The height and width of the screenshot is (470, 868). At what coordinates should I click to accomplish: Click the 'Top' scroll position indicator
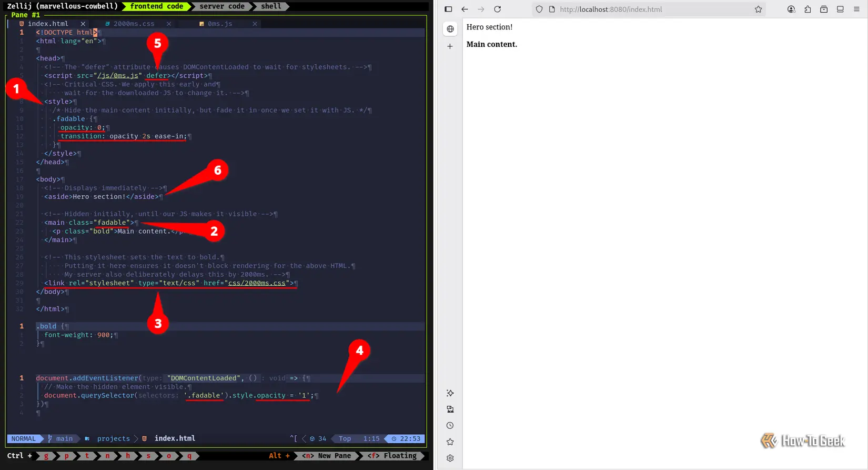pos(345,438)
